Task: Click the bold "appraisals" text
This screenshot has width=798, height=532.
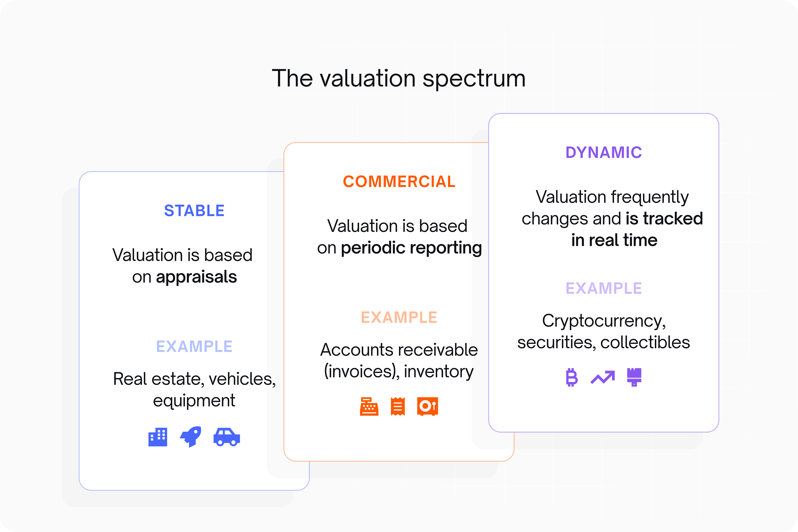Action: tap(196, 277)
